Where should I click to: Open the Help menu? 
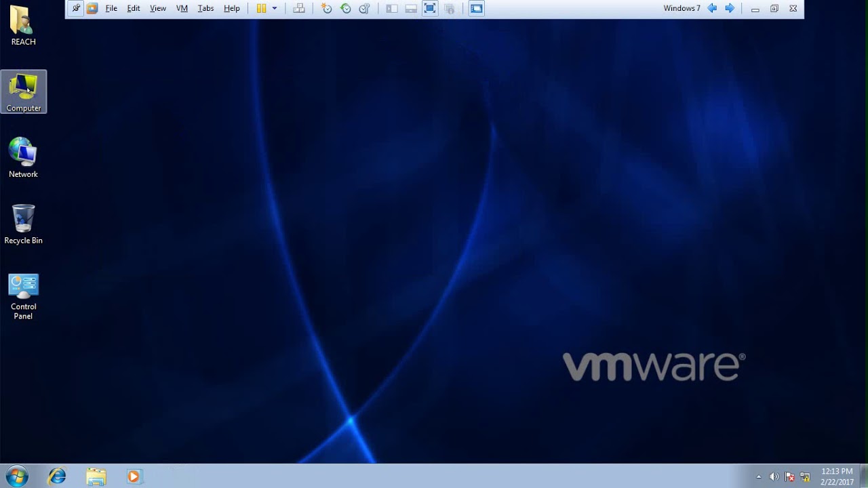coord(232,9)
